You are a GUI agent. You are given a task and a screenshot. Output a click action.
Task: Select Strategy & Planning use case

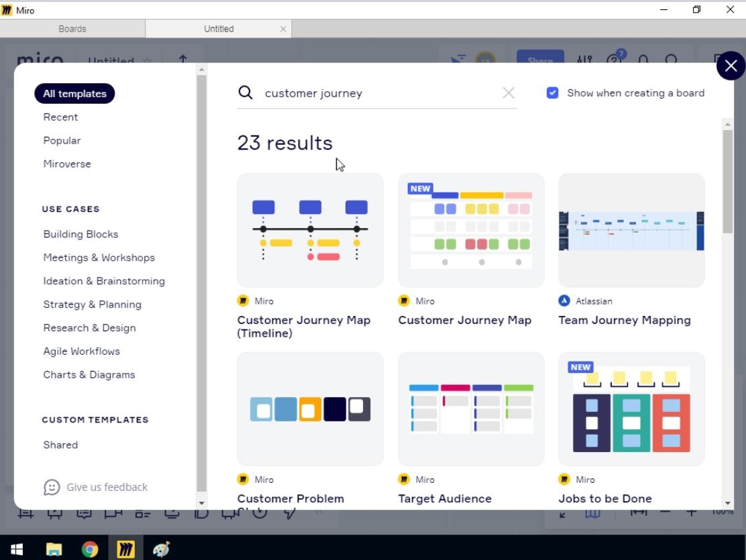[x=93, y=304]
